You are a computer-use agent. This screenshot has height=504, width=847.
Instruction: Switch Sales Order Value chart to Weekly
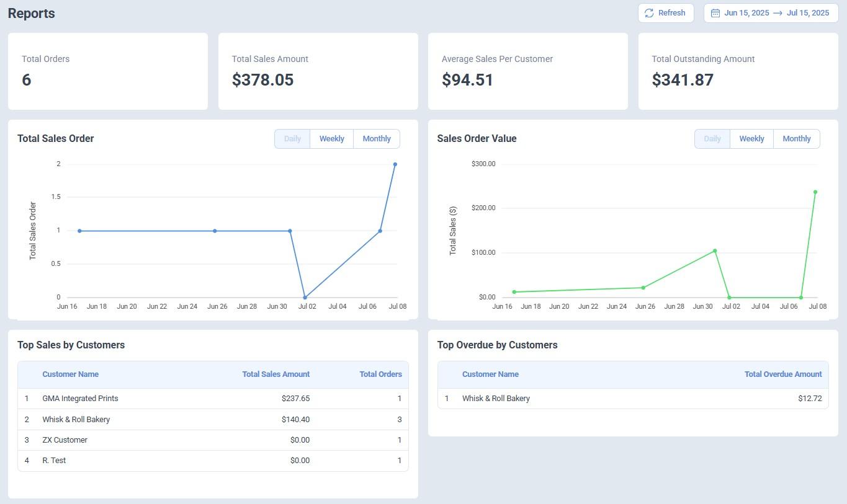pos(751,139)
